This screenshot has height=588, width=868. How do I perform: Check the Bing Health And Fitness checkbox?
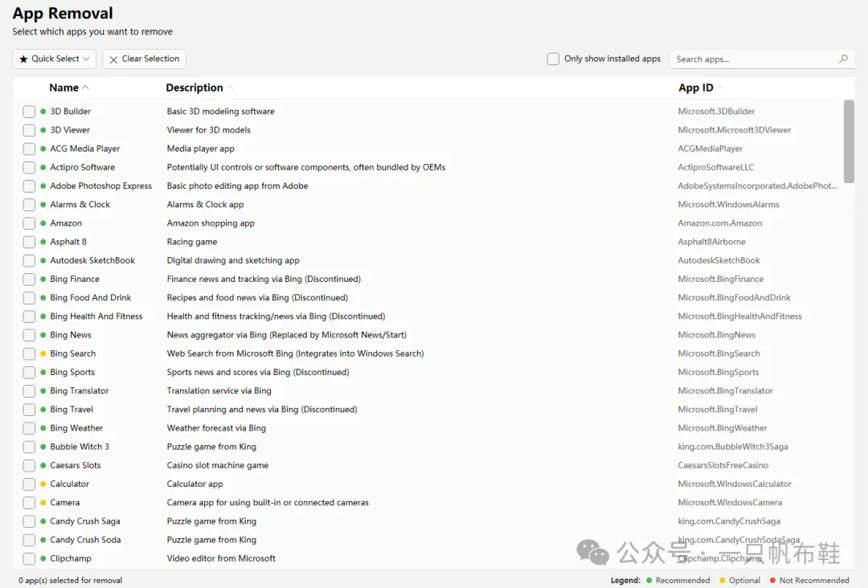click(x=30, y=316)
